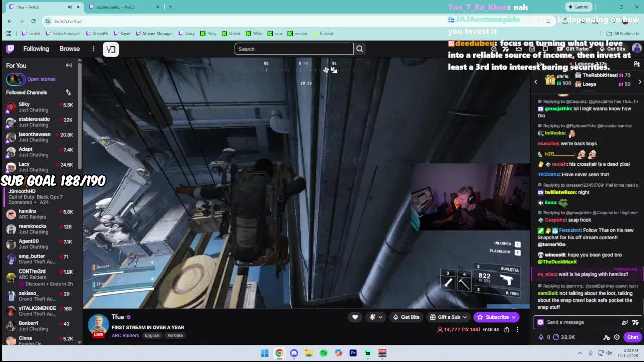Toggle the heart follow button

tap(355, 317)
